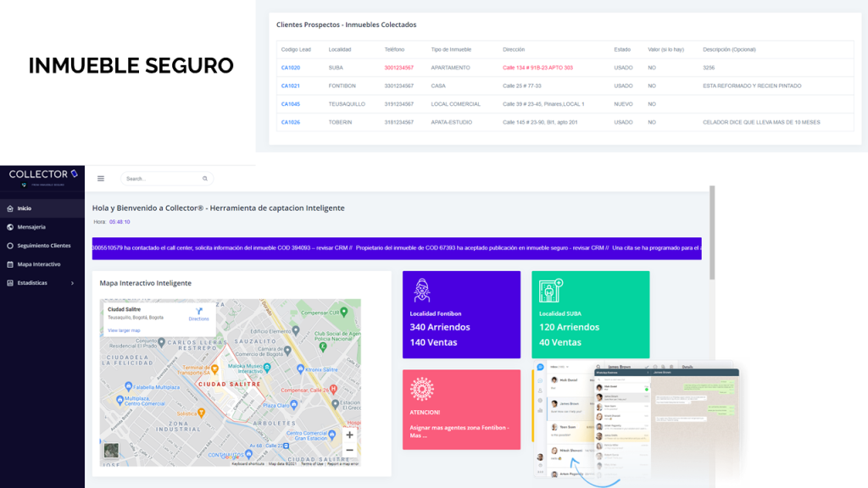The width and height of the screenshot is (868, 488).
Task: Click into the Search field
Action: click(161, 179)
